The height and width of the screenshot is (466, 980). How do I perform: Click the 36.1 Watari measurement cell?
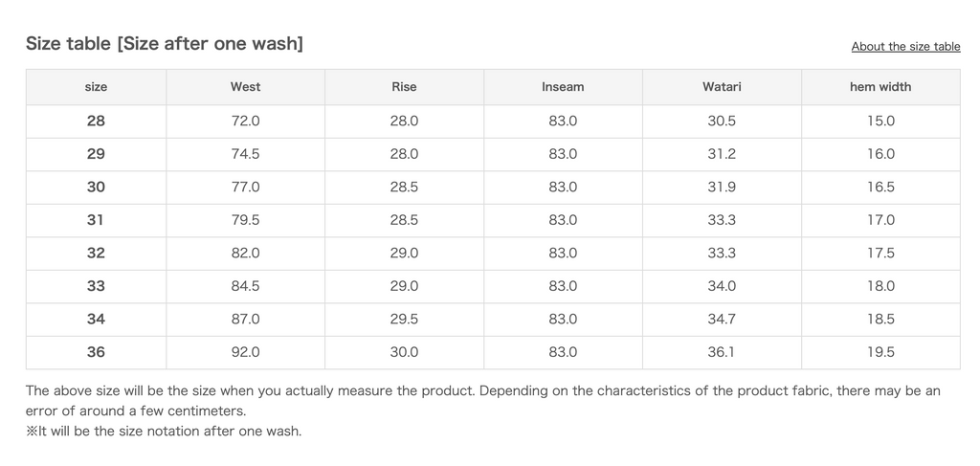coord(722,352)
